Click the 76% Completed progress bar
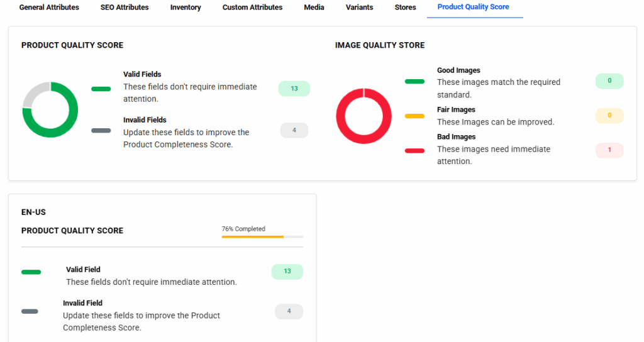This screenshot has height=342, width=644. coord(262,236)
